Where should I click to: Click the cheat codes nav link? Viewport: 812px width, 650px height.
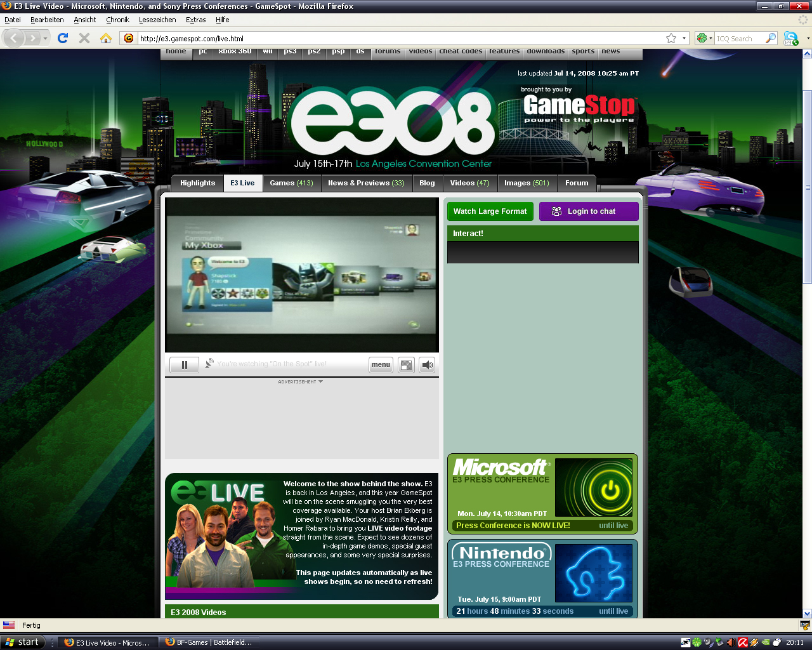click(x=461, y=52)
